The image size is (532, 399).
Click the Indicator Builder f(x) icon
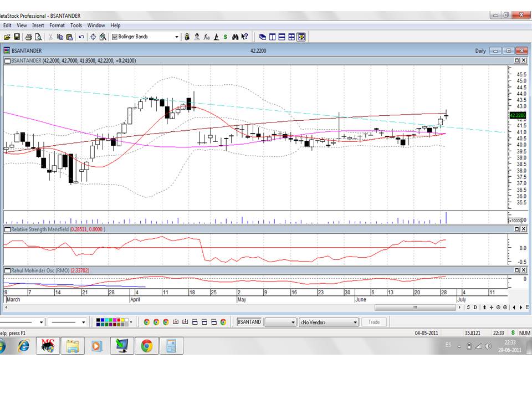pos(207,37)
